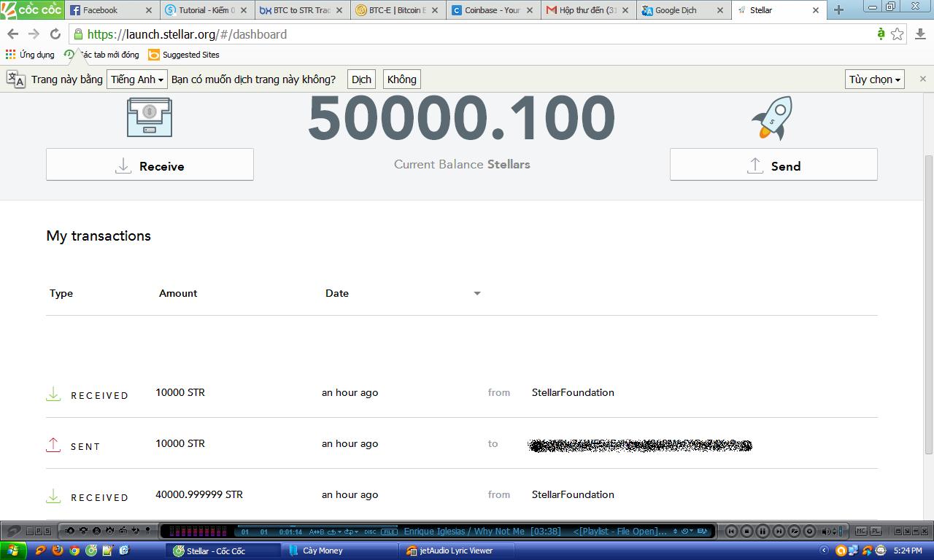Click the page vertical scrollbar
Viewport: 934px width, 560px height.
tap(928, 306)
